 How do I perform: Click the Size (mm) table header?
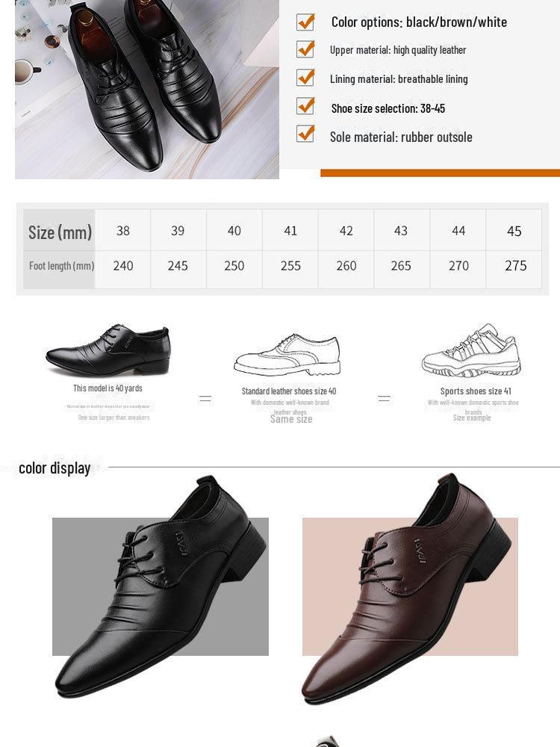(60, 232)
